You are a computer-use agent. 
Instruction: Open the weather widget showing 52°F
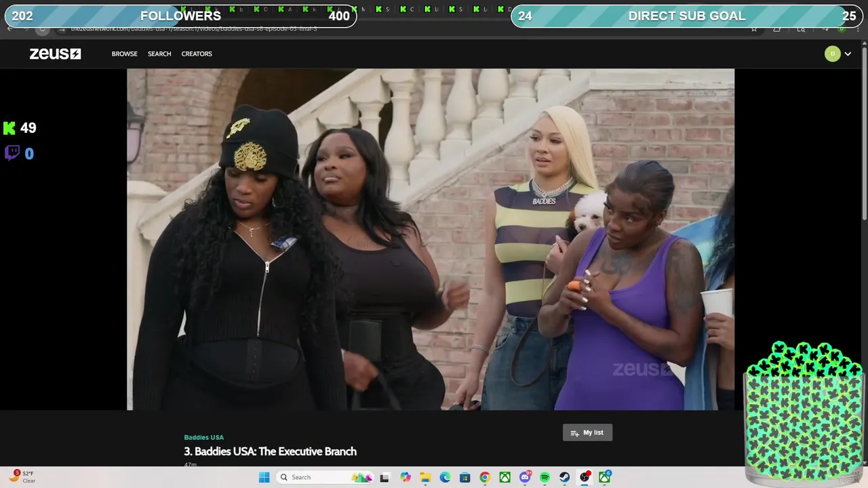coord(22,477)
